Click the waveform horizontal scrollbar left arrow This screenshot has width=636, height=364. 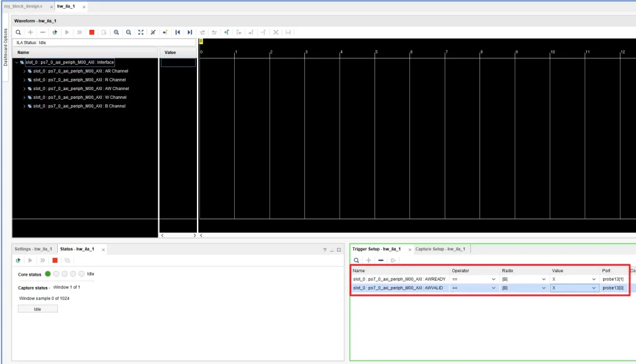point(201,235)
